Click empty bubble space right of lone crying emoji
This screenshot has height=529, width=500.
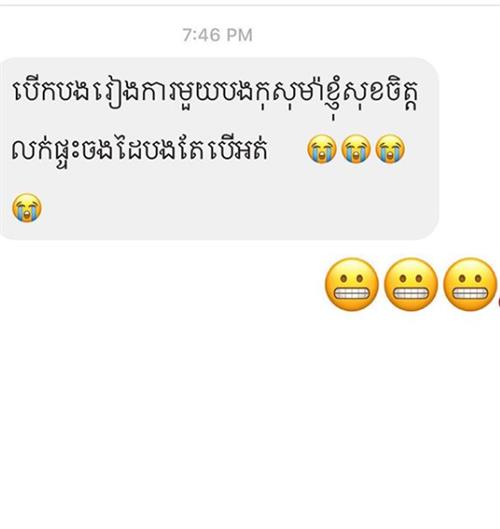236,208
